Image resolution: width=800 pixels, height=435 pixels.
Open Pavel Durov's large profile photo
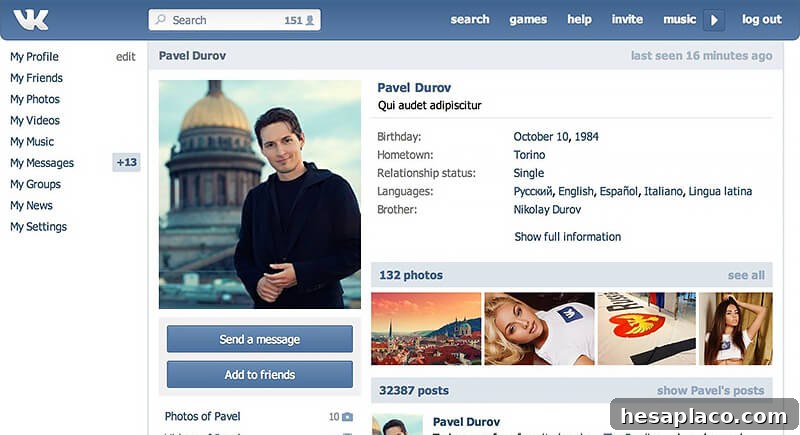tap(260, 194)
